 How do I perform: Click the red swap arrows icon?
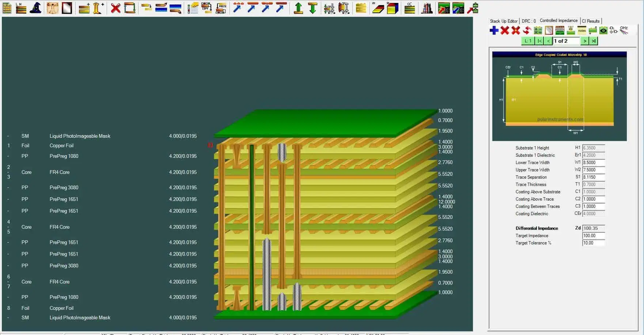tap(527, 30)
